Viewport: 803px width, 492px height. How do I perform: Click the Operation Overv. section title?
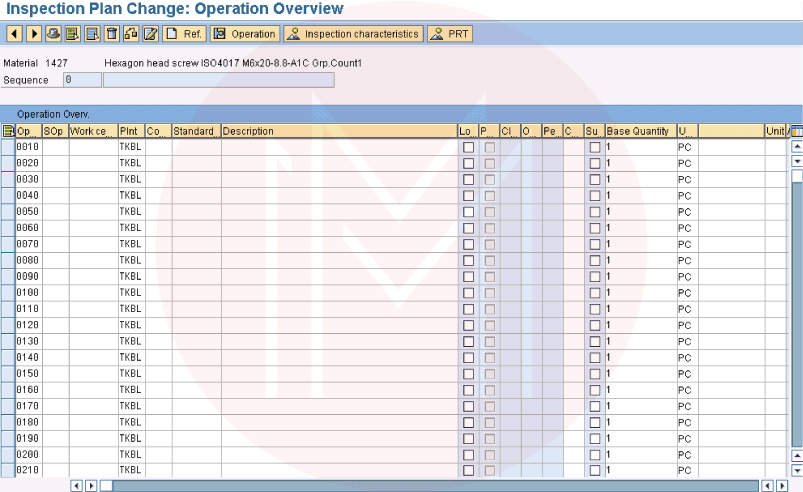[x=53, y=114]
